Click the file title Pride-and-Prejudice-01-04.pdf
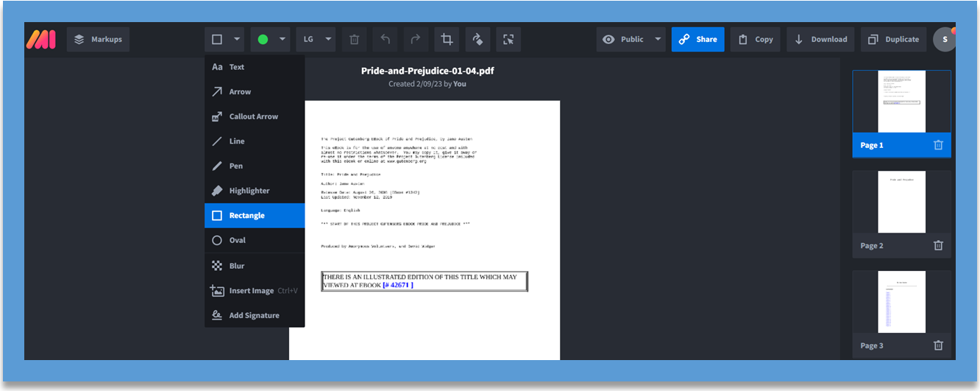Image resolution: width=980 pixels, height=391 pixels. (427, 71)
